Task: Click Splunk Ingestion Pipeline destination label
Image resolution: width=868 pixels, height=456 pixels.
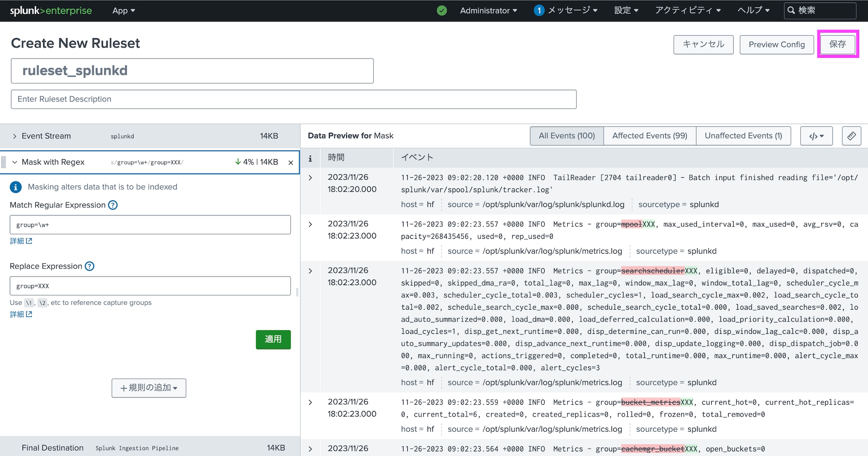Action: [137, 448]
